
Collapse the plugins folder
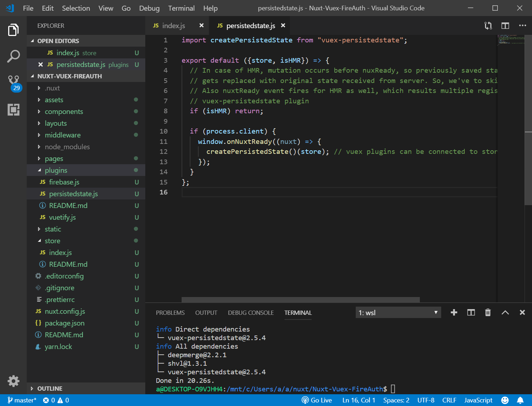coord(86,170)
